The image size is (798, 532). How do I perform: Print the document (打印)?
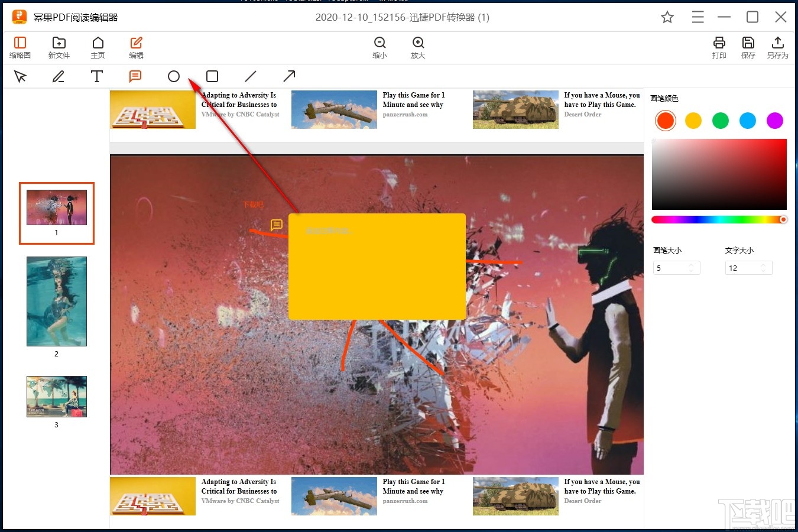pos(719,47)
